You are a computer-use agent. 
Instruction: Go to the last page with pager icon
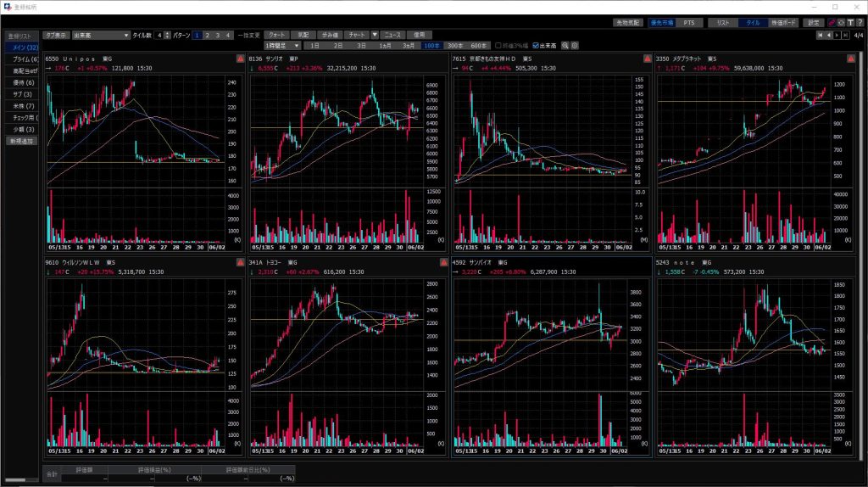[x=845, y=35]
